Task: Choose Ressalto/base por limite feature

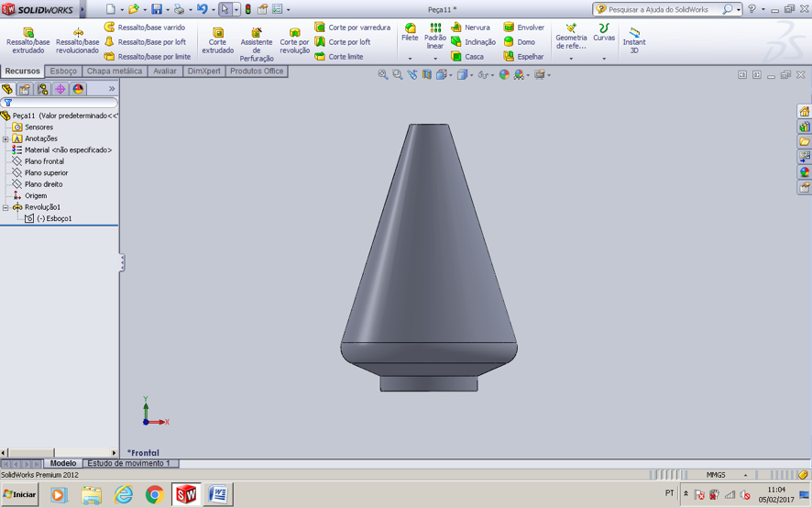Action: (x=148, y=57)
